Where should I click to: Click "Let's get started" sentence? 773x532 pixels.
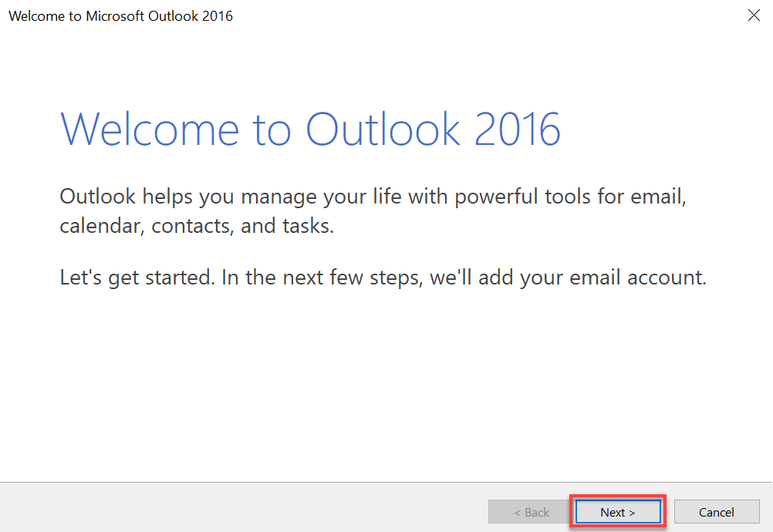point(135,277)
